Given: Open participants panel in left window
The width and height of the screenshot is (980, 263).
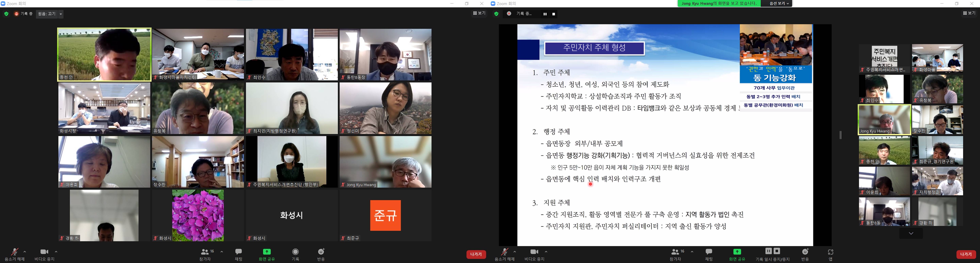Looking at the screenshot, I should coord(205,254).
